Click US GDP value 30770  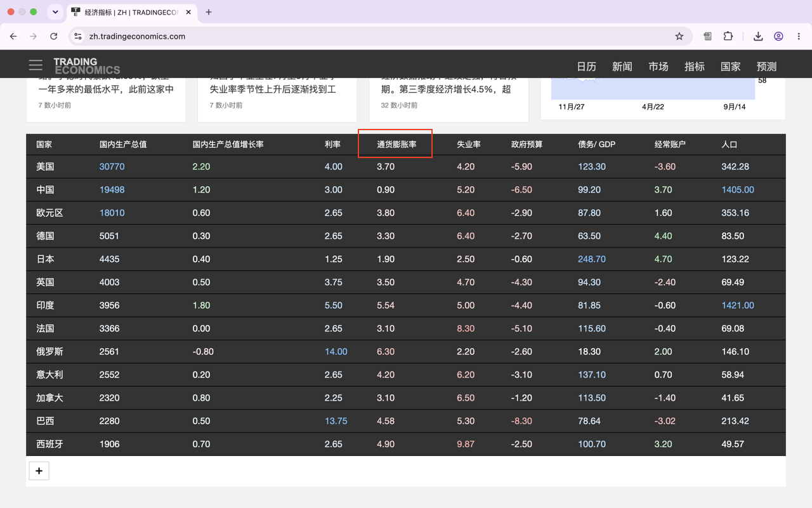pyautogui.click(x=112, y=167)
